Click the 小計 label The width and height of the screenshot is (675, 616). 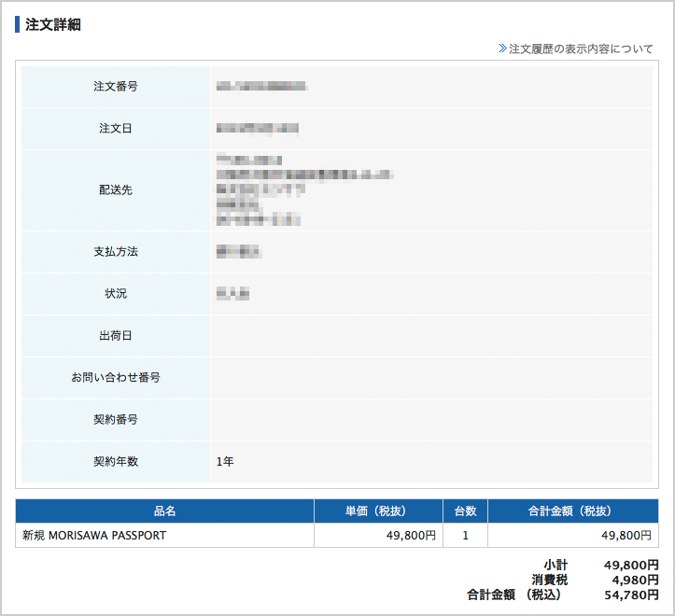pos(555,565)
